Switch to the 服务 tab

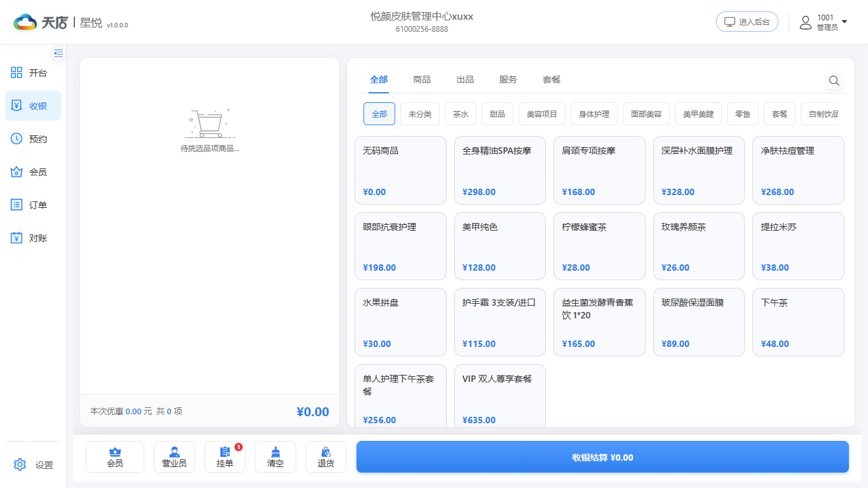click(508, 79)
